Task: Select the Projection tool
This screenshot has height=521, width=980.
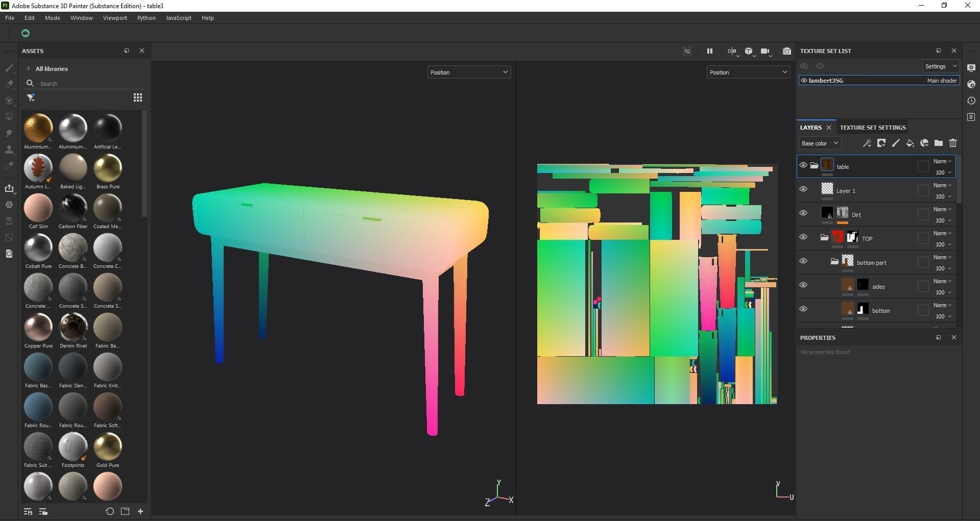Action: [x=9, y=101]
